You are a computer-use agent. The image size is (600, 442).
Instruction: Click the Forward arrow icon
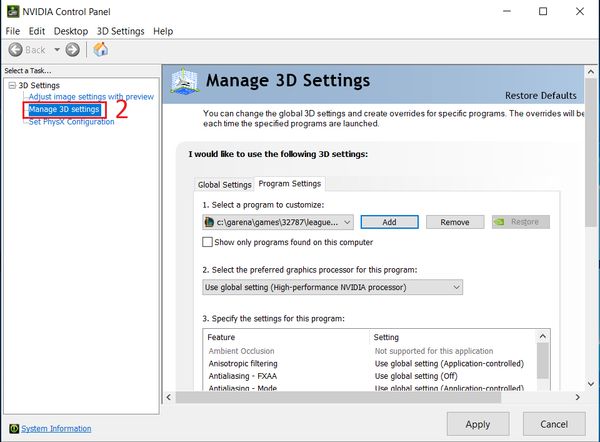(72, 50)
